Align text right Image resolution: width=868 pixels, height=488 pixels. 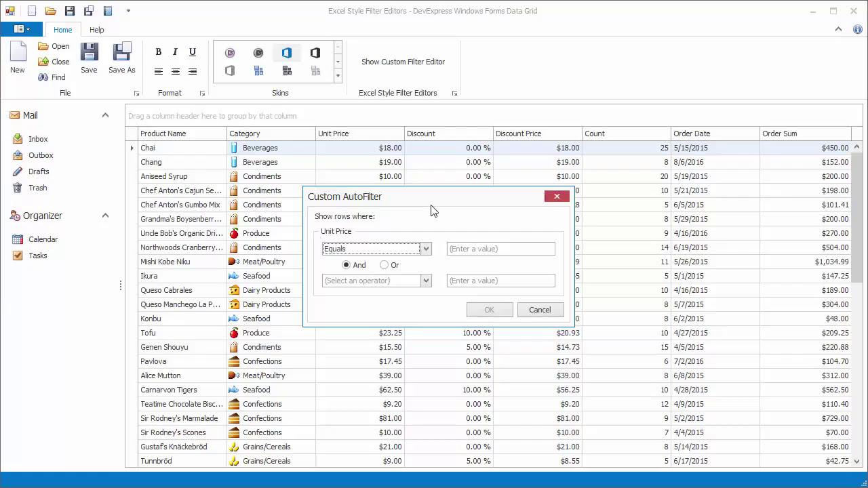pos(193,71)
